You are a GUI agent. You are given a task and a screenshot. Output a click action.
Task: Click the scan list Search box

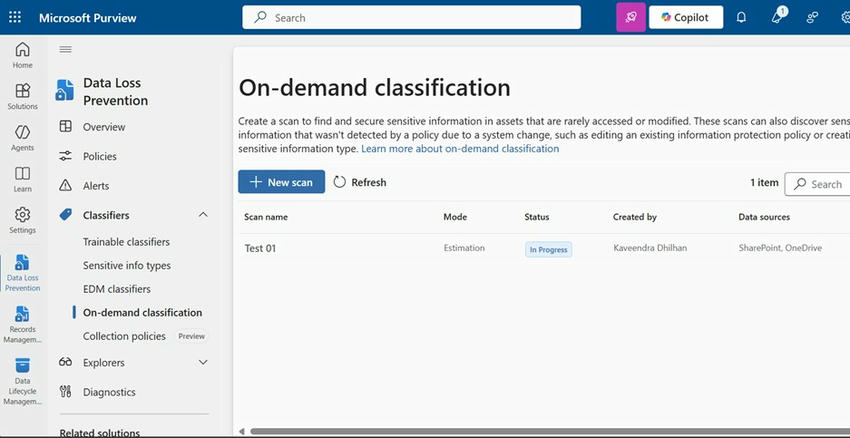click(817, 184)
